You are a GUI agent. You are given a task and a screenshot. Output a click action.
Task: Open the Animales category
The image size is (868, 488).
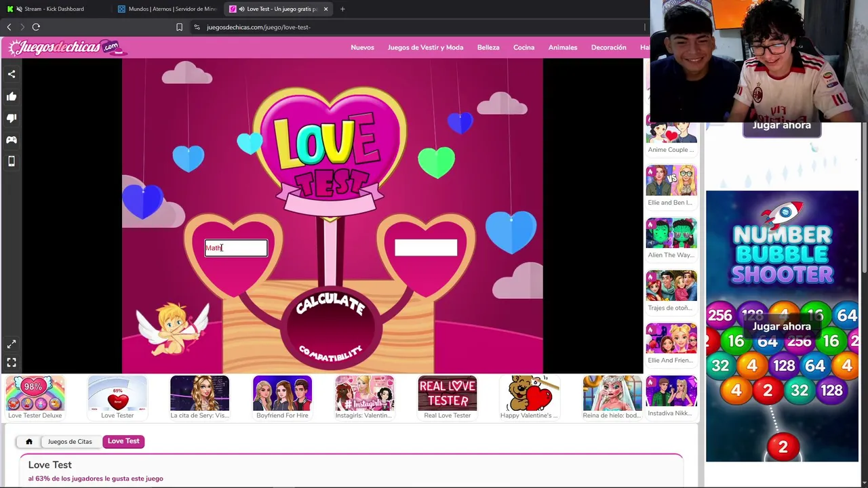click(563, 47)
